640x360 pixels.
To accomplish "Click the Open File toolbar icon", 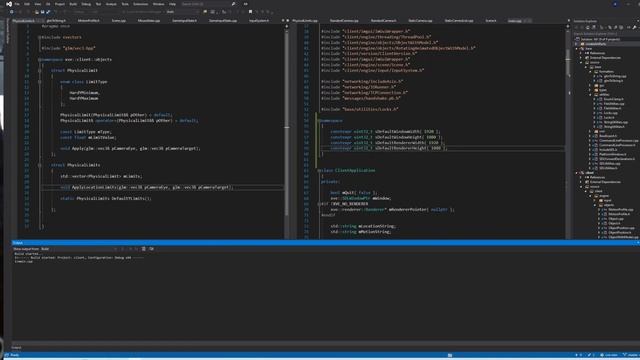I will tap(37, 12).
